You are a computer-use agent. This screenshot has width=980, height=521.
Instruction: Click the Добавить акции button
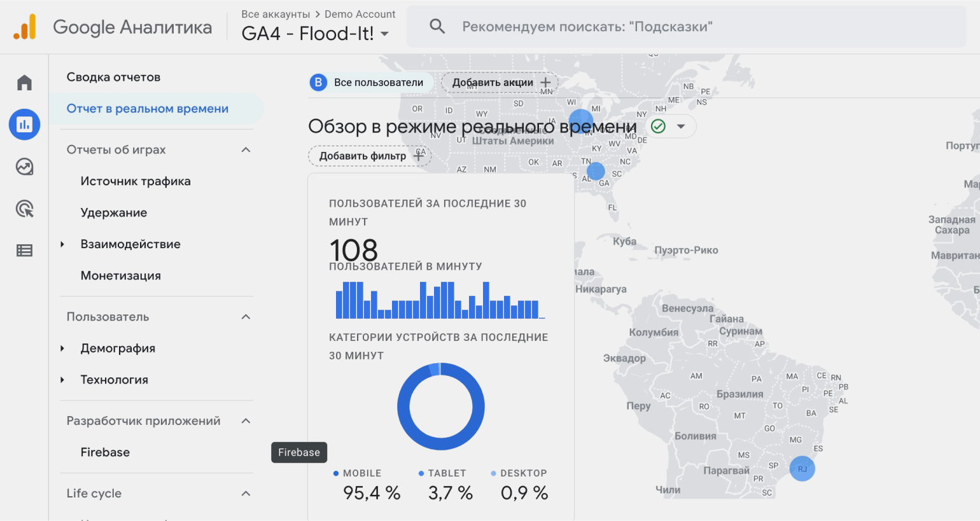point(500,82)
